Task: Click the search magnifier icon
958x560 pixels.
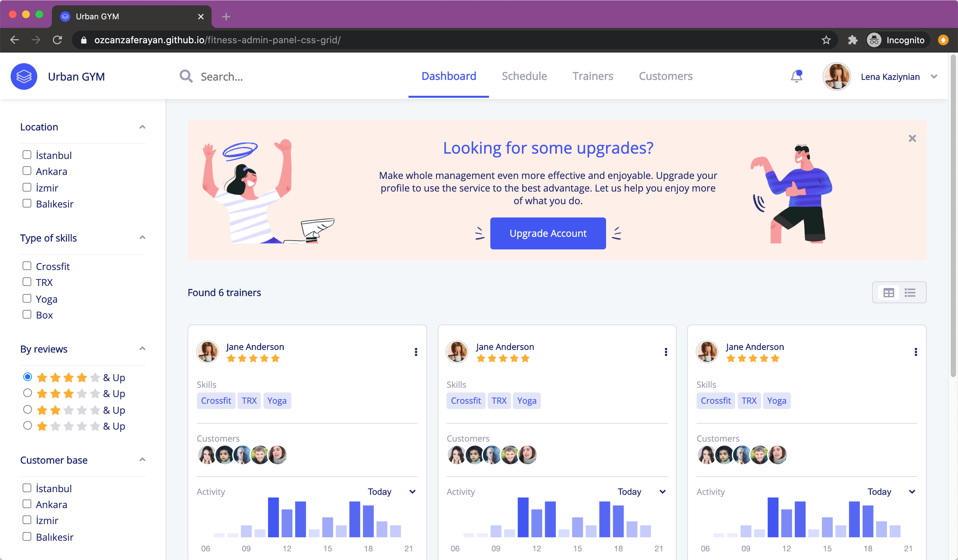Action: point(186,76)
